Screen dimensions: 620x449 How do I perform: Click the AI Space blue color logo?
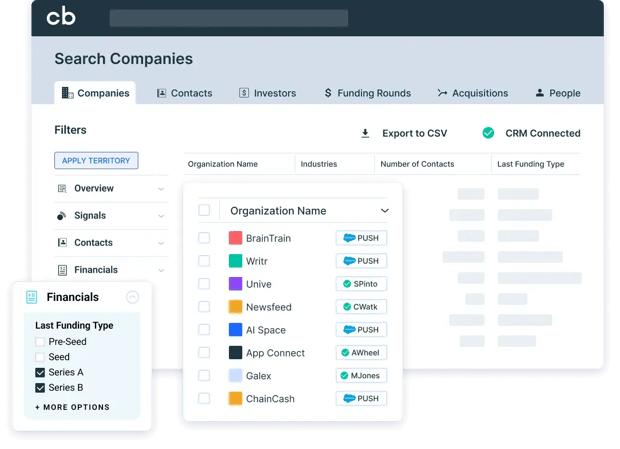pyautogui.click(x=235, y=330)
